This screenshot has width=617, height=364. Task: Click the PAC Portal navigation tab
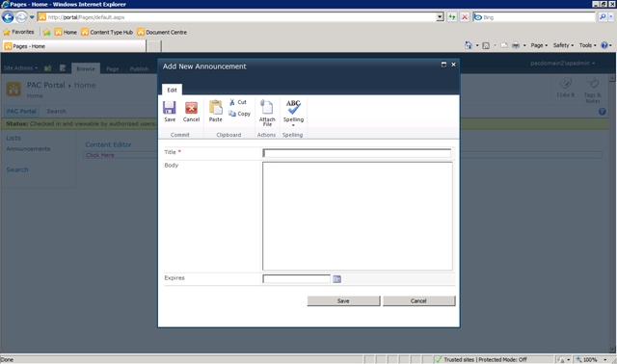coord(21,112)
